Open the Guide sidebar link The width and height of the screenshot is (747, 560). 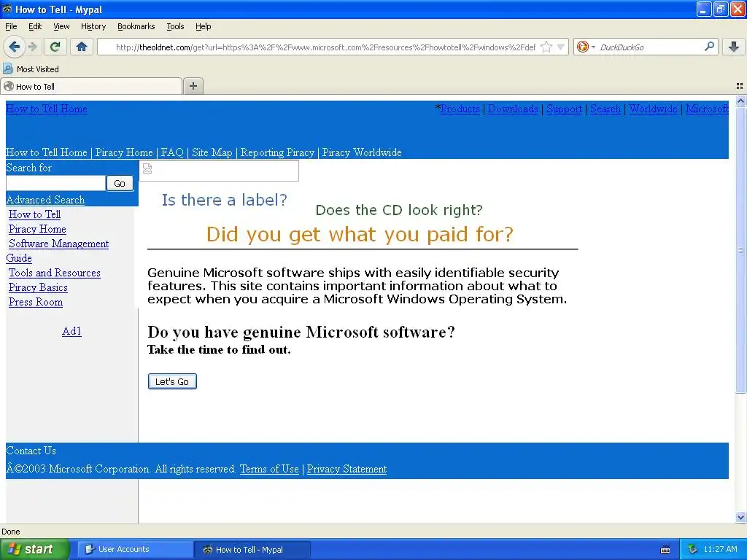point(19,258)
